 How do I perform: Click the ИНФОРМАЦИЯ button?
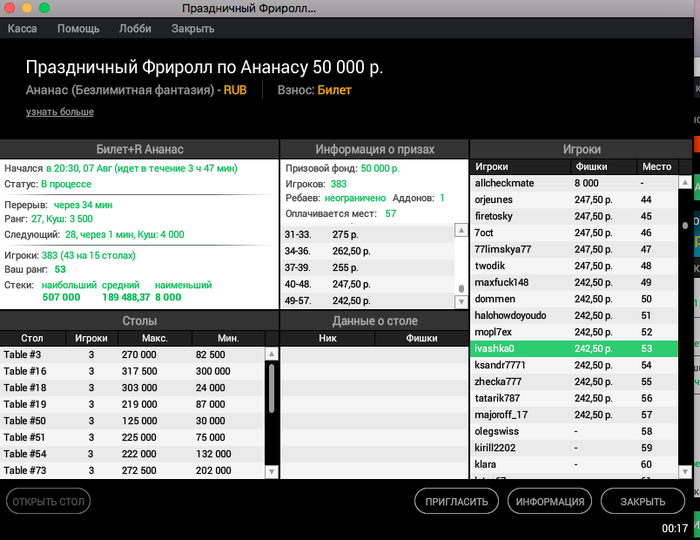(x=550, y=501)
